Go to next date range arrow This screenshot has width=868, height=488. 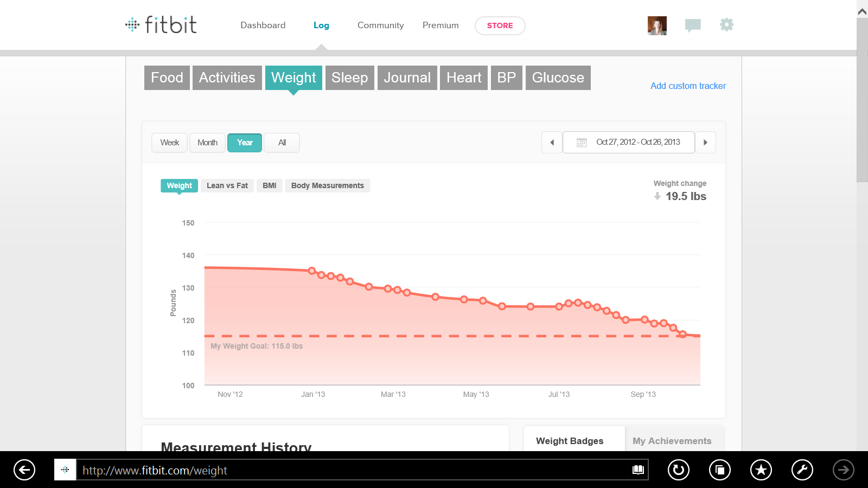tap(705, 143)
